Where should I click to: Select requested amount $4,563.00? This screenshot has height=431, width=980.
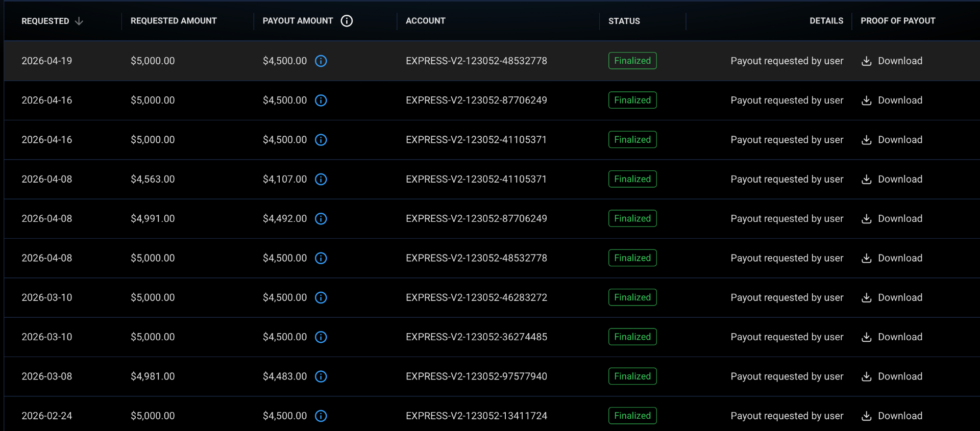153,179
